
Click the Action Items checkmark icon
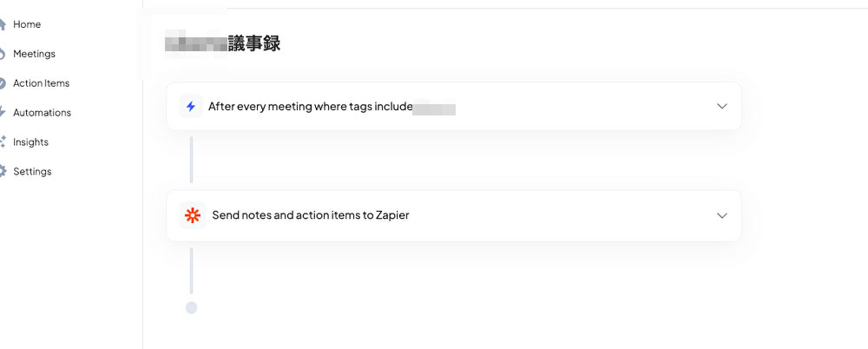click(x=3, y=83)
